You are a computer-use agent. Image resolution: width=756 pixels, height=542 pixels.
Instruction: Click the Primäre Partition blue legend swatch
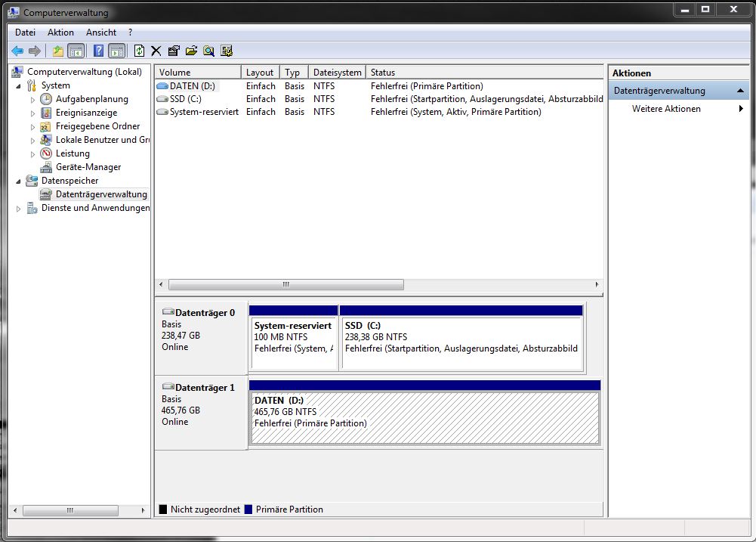point(248,509)
